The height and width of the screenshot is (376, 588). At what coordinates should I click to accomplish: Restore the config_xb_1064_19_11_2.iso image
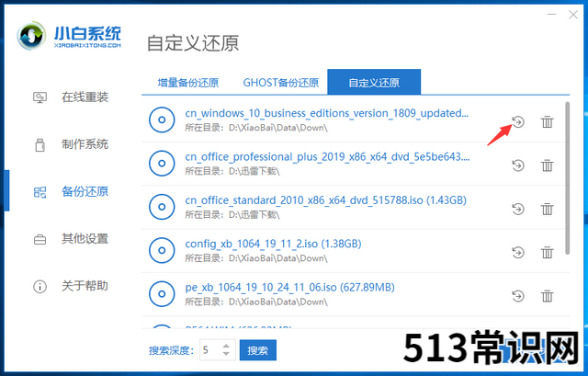pos(518,252)
